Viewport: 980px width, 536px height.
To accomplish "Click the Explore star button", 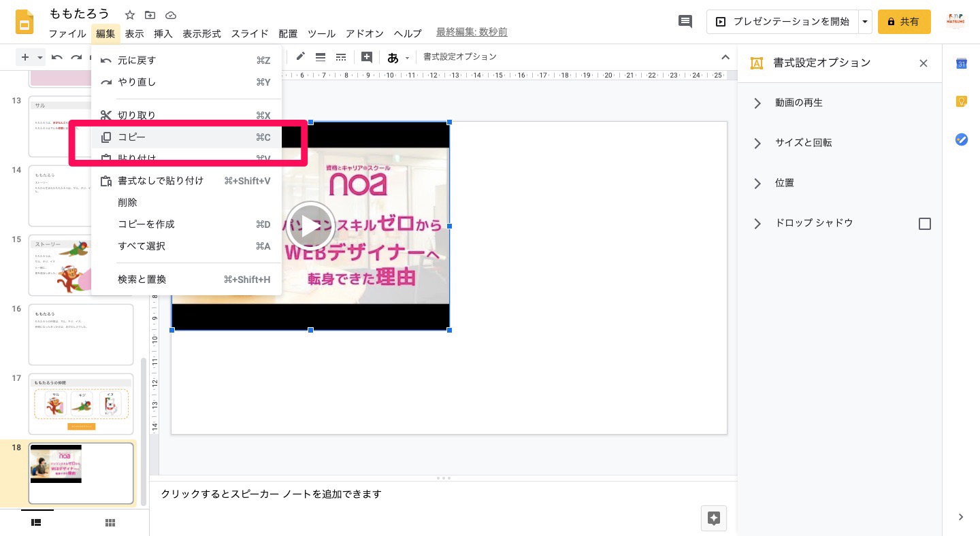I will click(x=714, y=518).
